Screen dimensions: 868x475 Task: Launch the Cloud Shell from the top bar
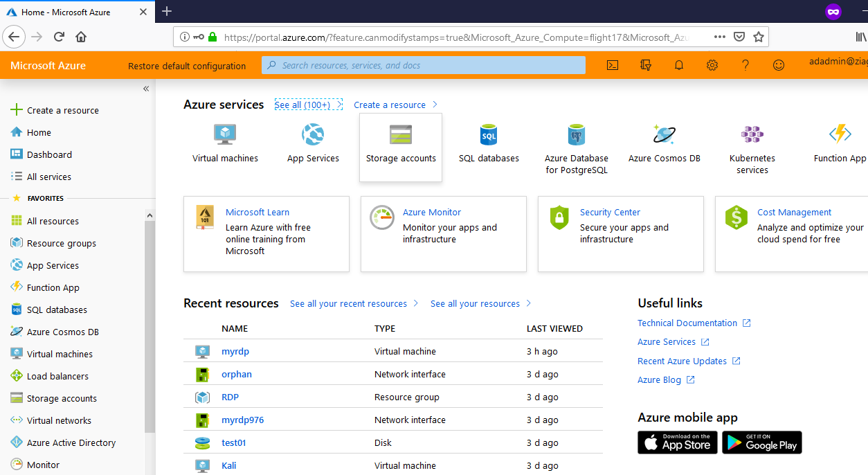point(612,65)
